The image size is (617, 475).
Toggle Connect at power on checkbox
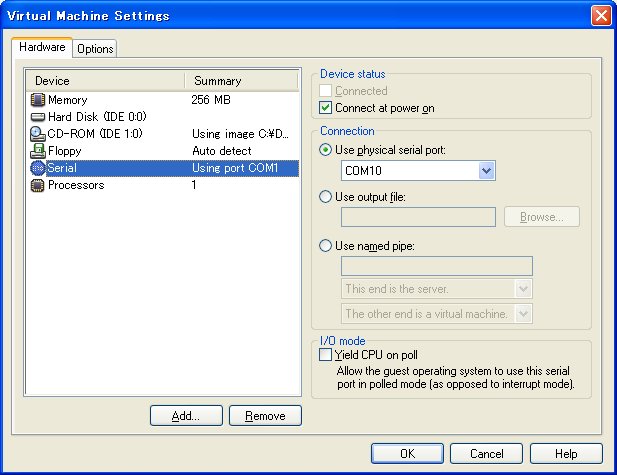click(x=325, y=108)
